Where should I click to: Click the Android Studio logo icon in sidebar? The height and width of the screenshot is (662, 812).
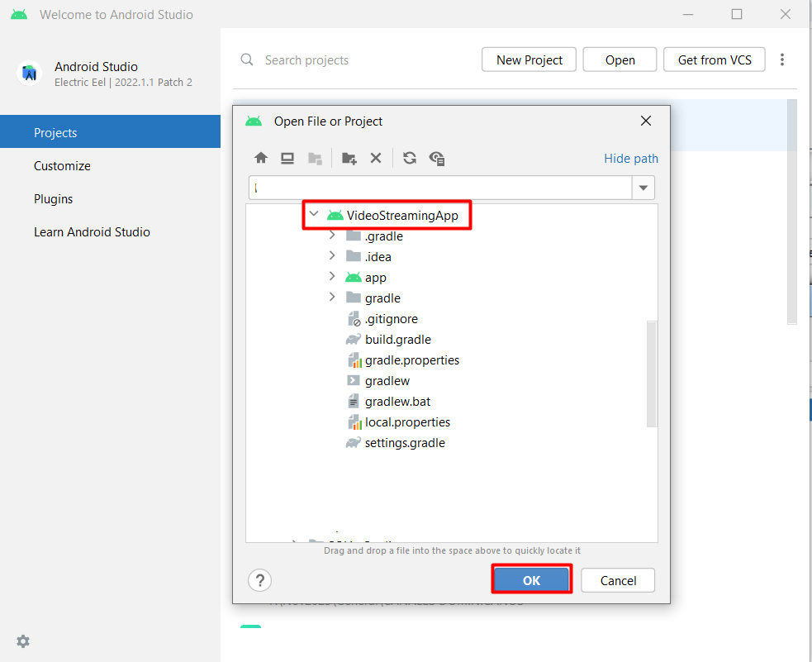click(x=30, y=74)
